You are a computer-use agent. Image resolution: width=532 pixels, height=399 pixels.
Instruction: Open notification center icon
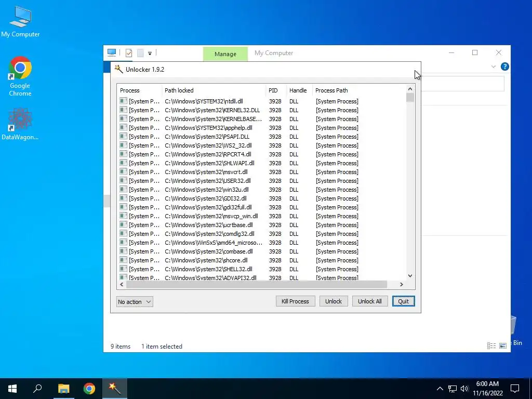click(x=515, y=389)
